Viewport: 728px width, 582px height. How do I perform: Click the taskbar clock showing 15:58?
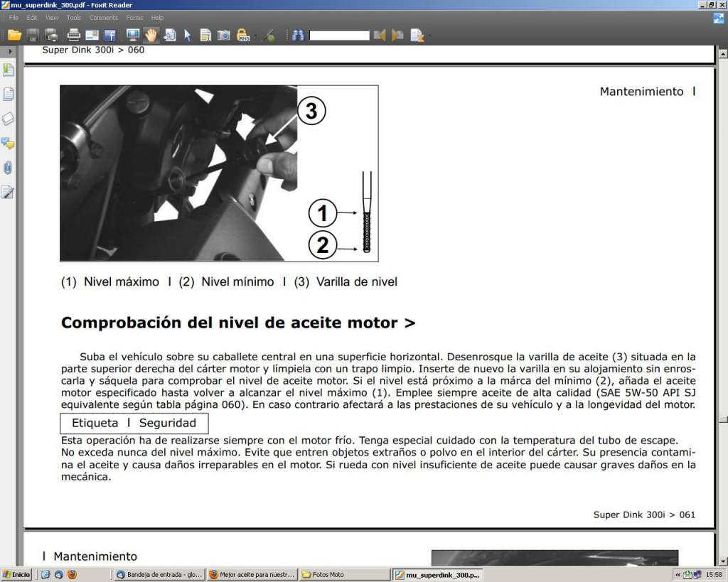(714, 575)
